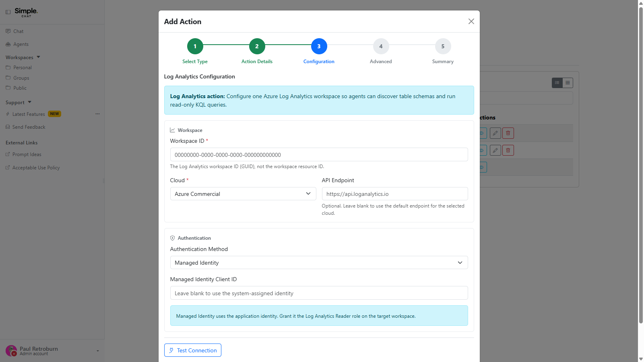644x362 pixels.
Task: Click the background search field behind dialog
Action: tap(526, 98)
